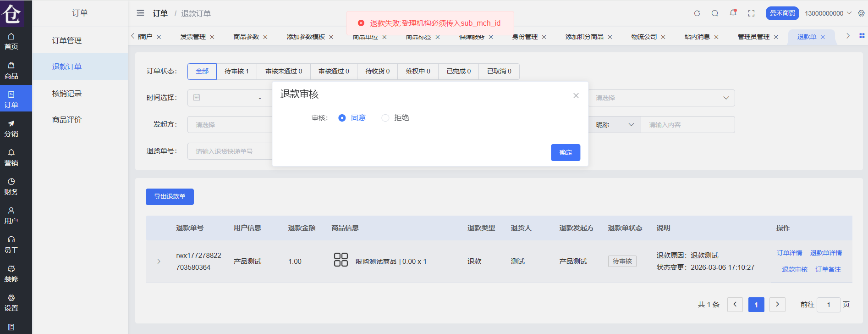The width and height of the screenshot is (868, 334).
Task: Expand the refund order row details
Action: tap(159, 262)
